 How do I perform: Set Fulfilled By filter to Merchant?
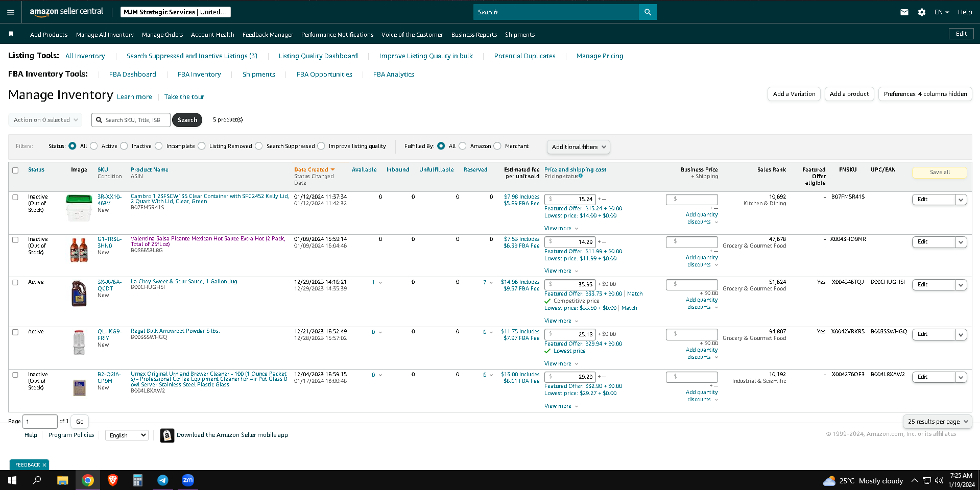coord(497,146)
